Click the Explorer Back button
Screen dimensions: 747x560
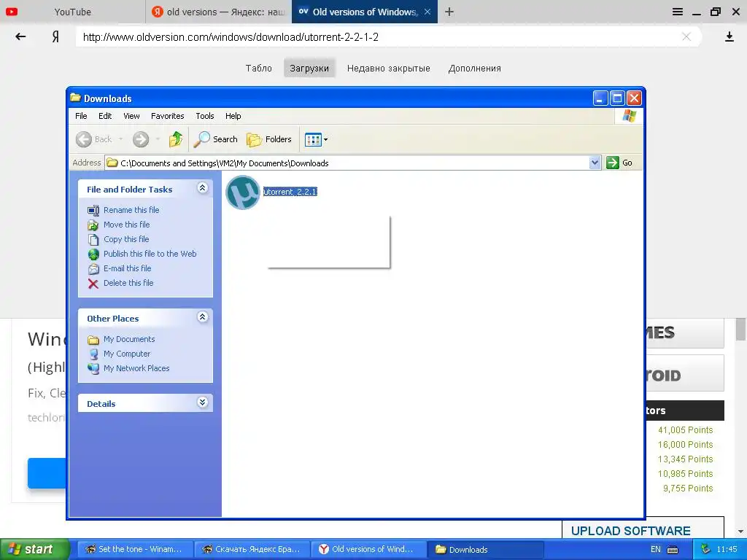(x=94, y=139)
